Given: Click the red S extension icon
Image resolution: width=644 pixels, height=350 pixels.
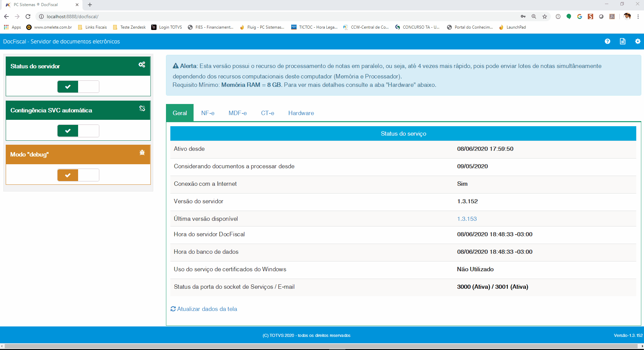Looking at the screenshot, I should (x=590, y=16).
